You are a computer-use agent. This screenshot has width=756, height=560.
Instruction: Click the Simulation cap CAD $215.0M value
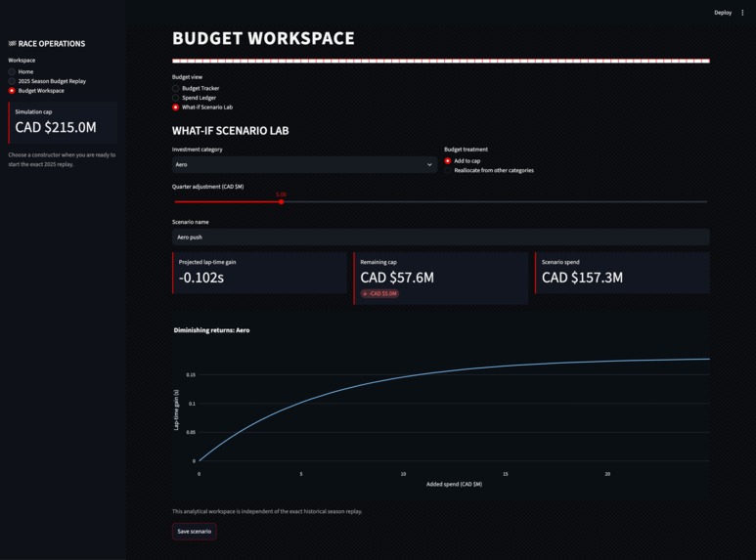point(56,127)
